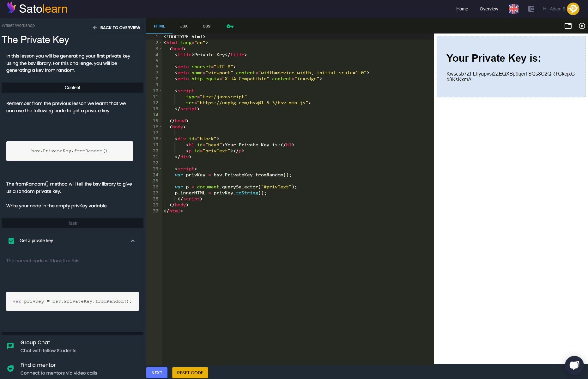Click the var privKey solution code snippet
588x379 pixels.
pyautogui.click(x=72, y=301)
